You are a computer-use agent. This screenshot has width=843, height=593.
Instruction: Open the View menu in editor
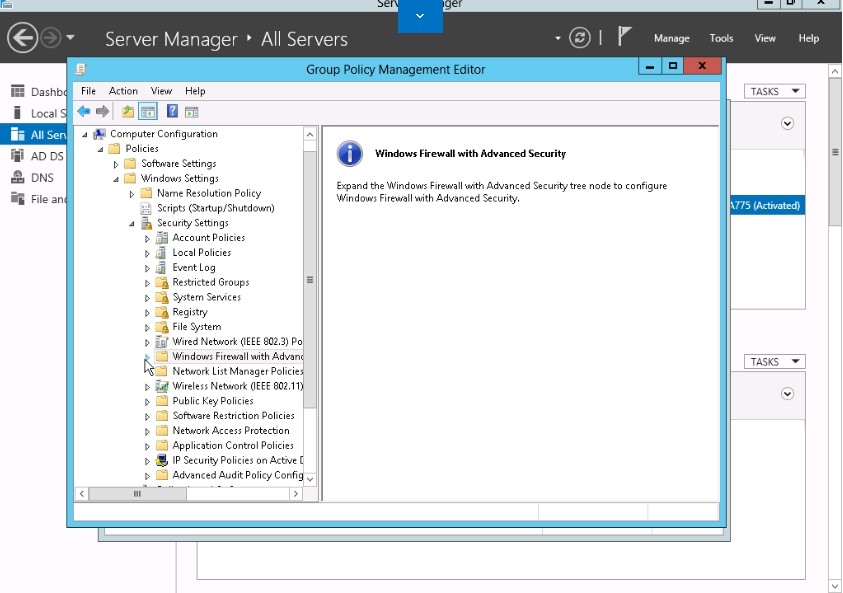[x=161, y=91]
